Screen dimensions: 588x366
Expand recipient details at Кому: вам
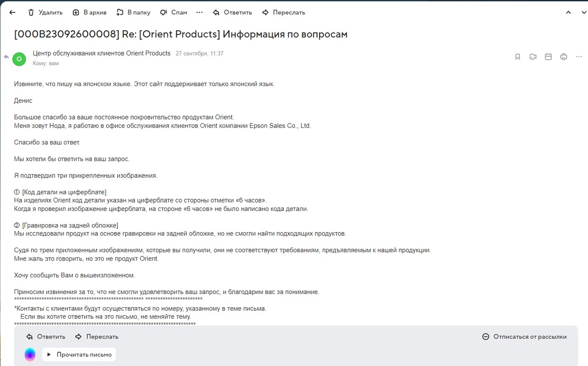46,63
